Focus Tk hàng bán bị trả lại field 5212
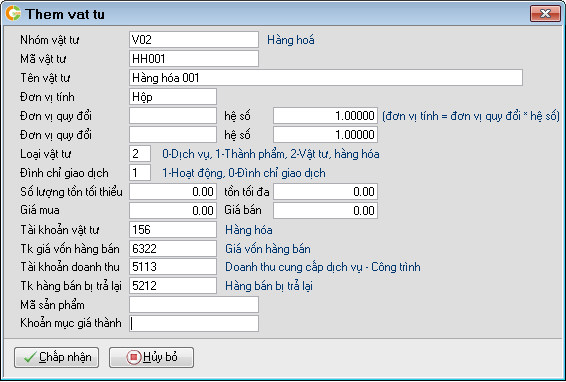Screen dimensions: 566x382 (173, 286)
